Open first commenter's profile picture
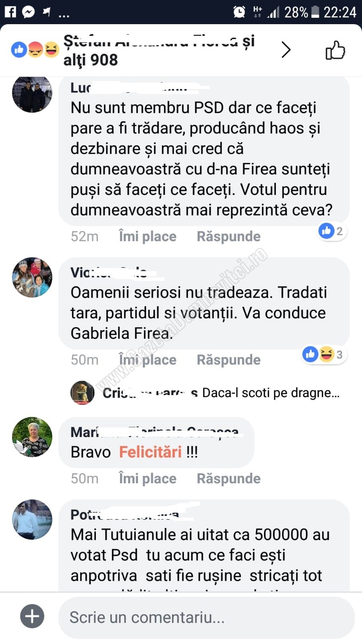The width and height of the screenshot is (362, 644). 32,93
